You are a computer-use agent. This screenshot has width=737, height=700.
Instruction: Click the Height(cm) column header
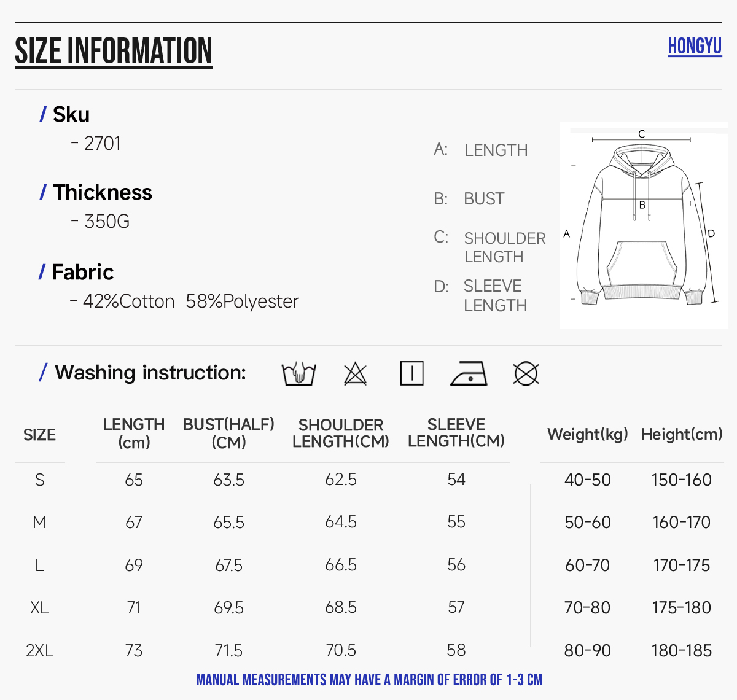point(682,434)
